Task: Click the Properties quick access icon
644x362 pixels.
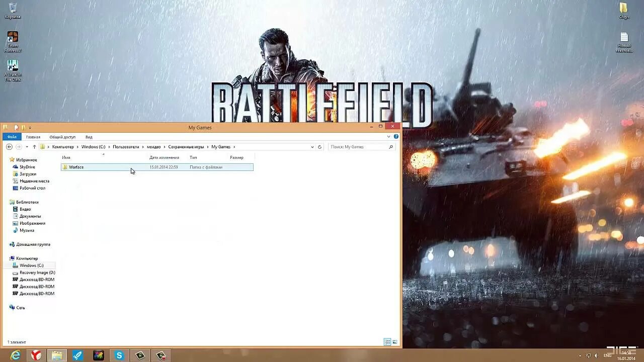Action: click(17, 128)
